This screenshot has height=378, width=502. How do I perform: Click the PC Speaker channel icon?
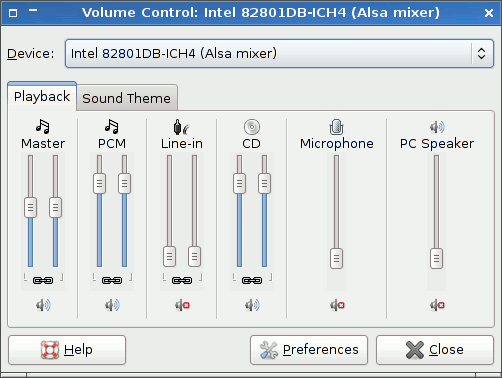pos(437,127)
